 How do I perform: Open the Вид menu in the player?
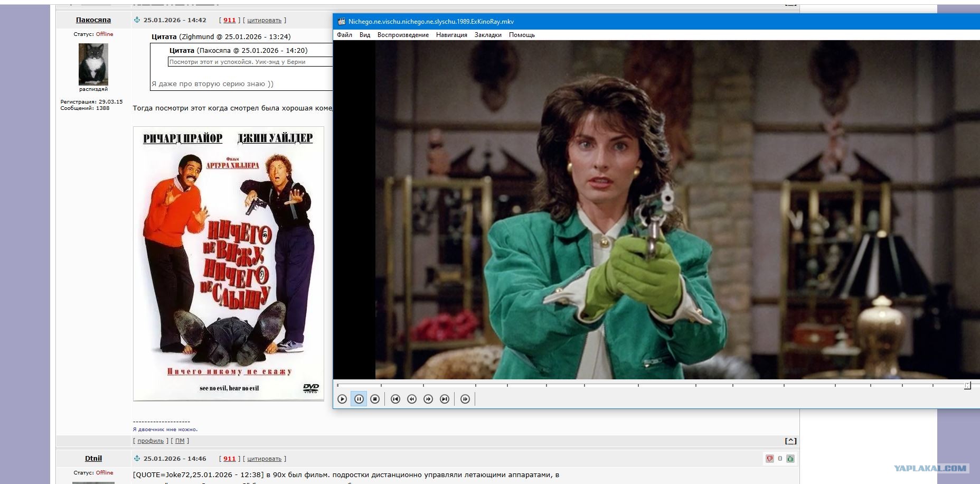coord(365,35)
